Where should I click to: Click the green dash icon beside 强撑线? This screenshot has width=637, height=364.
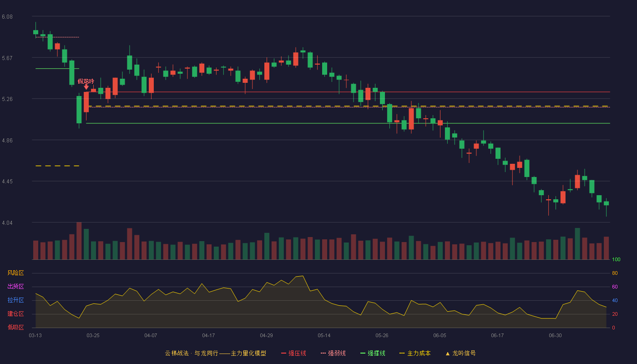point(363,354)
